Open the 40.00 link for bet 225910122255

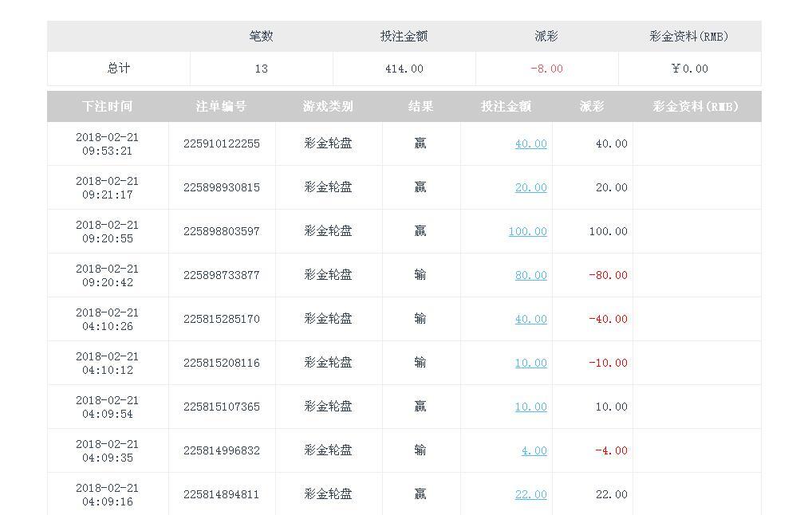(530, 143)
